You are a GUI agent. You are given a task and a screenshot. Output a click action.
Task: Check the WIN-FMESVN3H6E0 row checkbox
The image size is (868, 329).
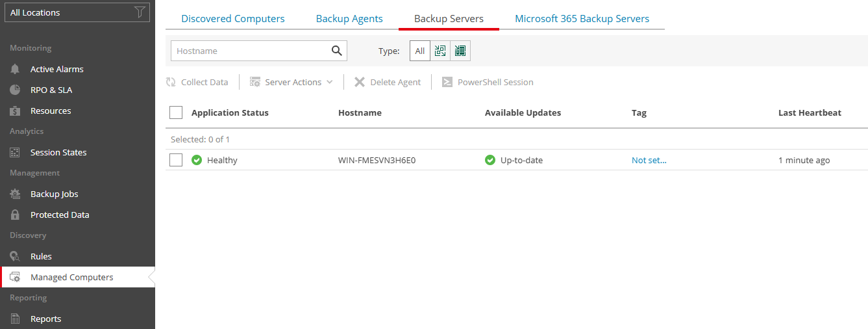[x=176, y=160]
